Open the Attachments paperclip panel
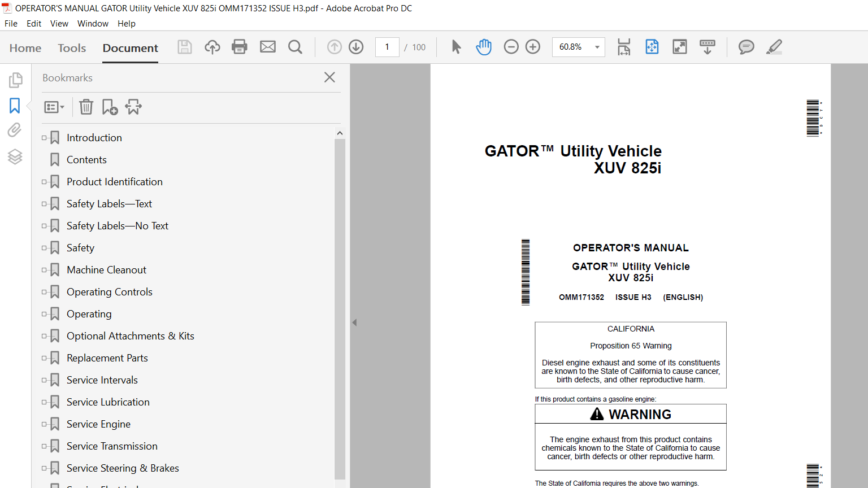The image size is (868, 488). click(x=15, y=130)
